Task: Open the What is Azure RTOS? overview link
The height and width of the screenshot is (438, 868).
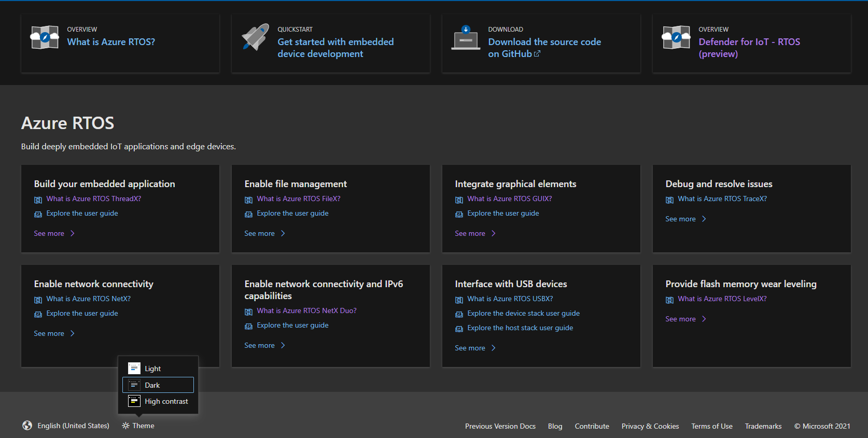Action: (111, 42)
